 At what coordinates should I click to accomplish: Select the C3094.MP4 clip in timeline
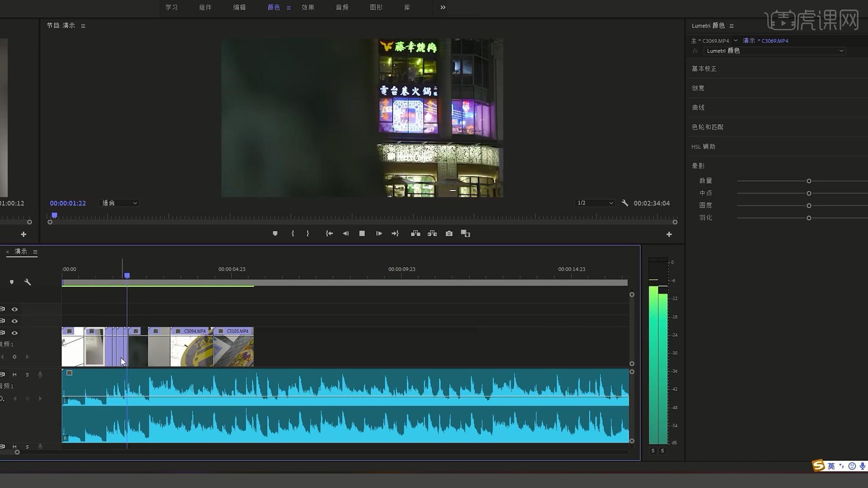coord(192,347)
